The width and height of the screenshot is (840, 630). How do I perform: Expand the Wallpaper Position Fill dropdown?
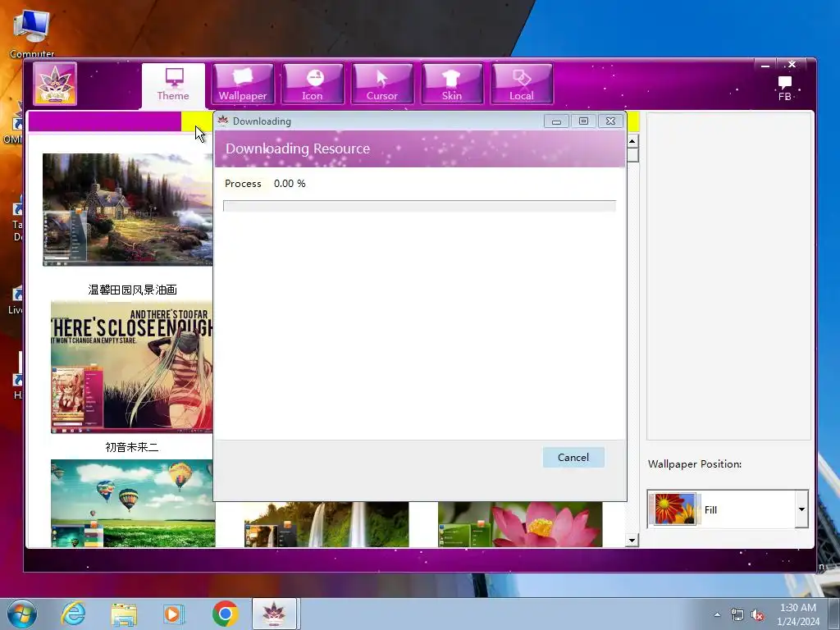pyautogui.click(x=801, y=509)
